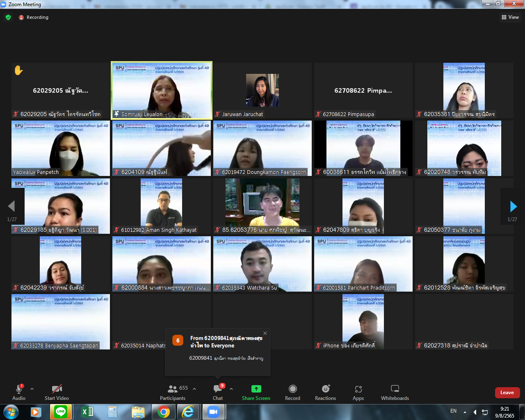This screenshot has height=420, width=525.
Task: Open the Apps panel
Action: [x=358, y=392]
